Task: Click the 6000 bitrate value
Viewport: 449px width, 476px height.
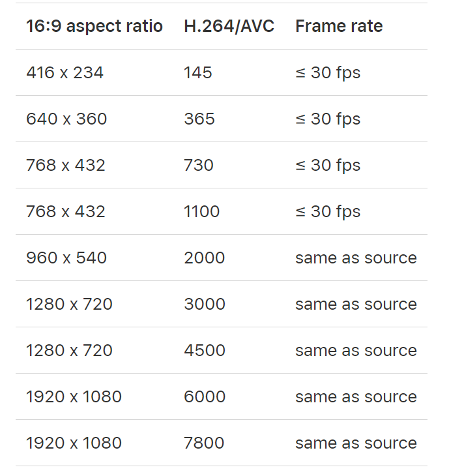Action: coord(205,396)
